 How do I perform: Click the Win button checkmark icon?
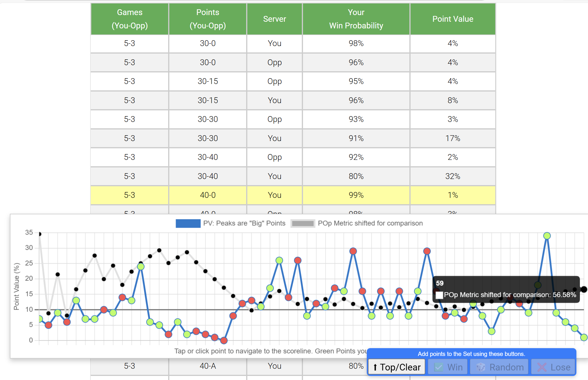(439, 367)
